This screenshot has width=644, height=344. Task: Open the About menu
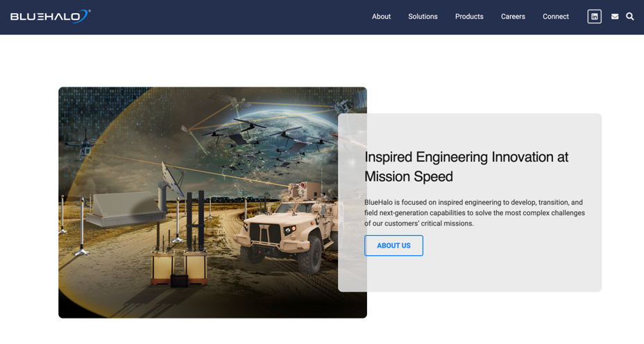pyautogui.click(x=381, y=17)
